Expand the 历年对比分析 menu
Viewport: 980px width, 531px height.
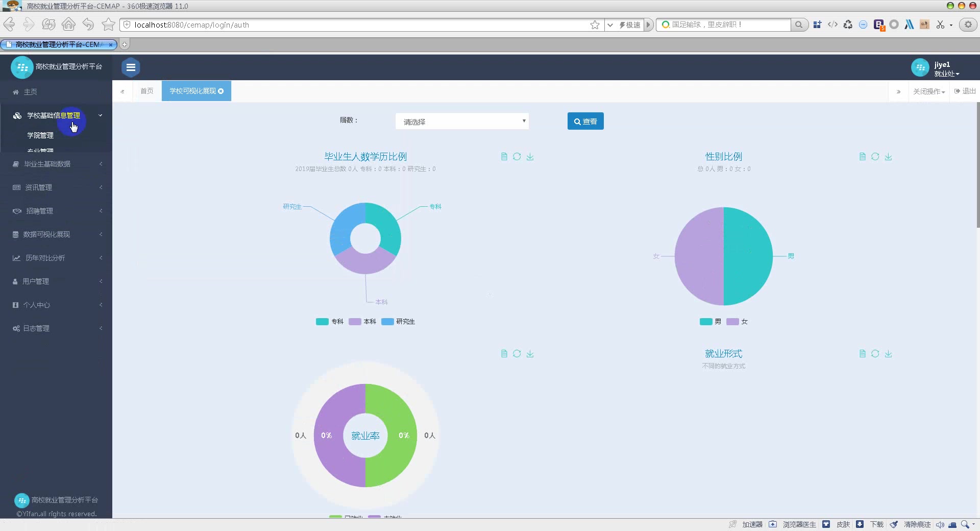pyautogui.click(x=56, y=258)
